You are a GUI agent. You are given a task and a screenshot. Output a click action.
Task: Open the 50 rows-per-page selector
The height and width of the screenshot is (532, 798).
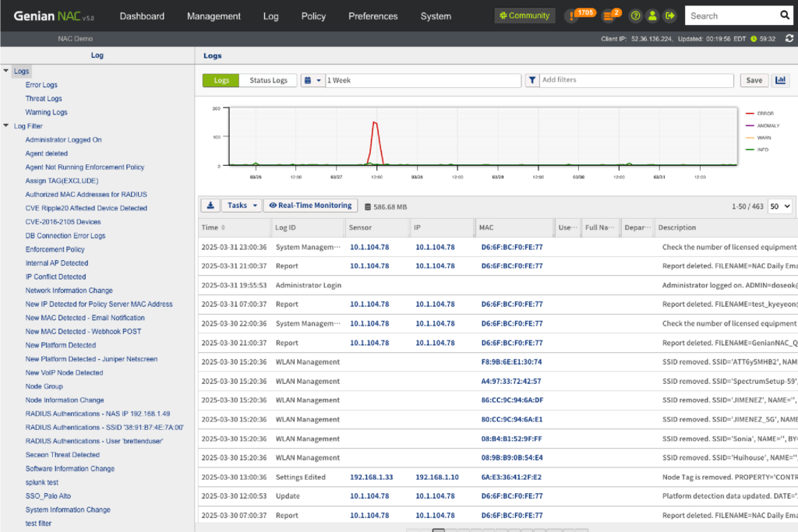click(x=779, y=206)
